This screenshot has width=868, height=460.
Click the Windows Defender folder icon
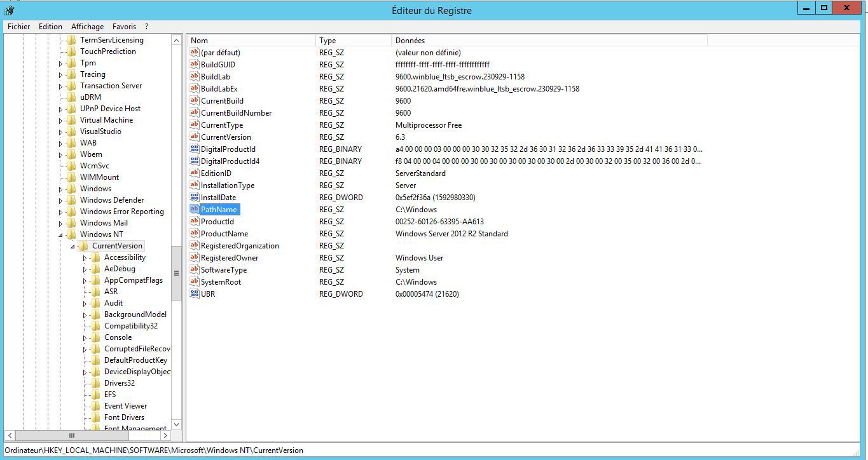point(71,200)
